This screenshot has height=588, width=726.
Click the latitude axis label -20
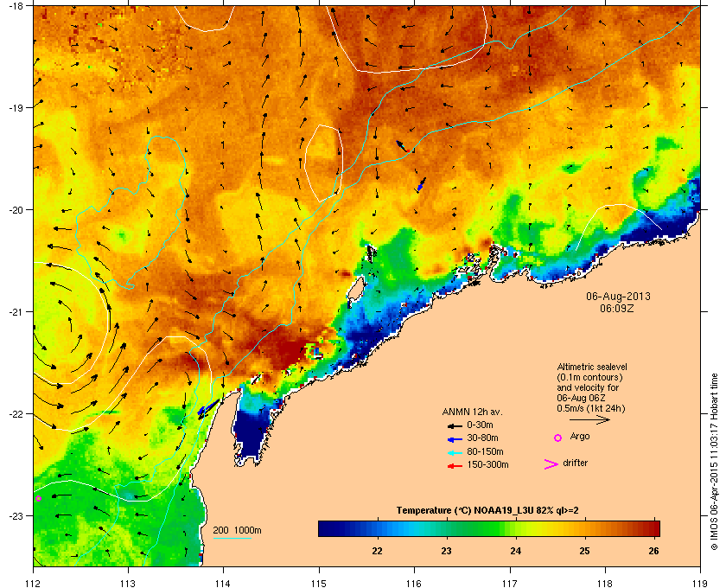[15, 209]
